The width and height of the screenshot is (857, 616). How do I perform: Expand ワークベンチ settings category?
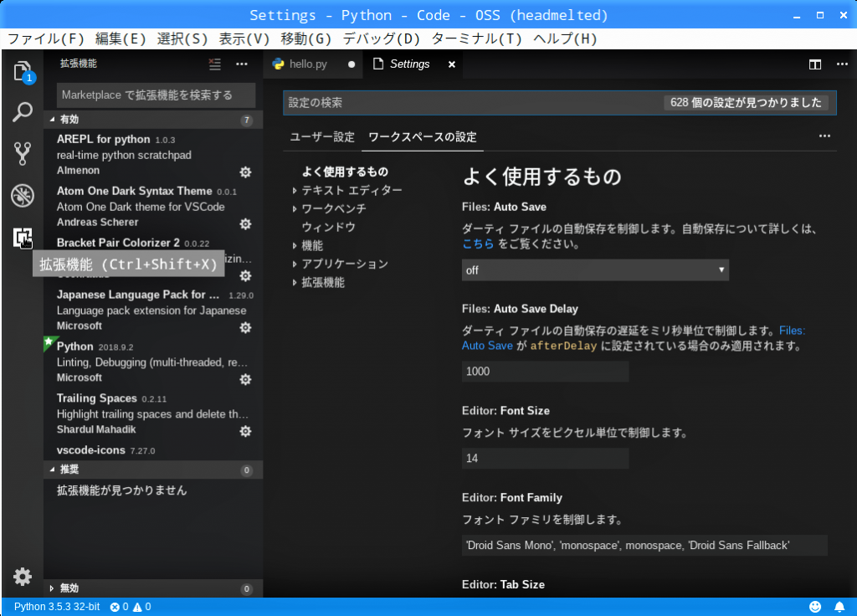click(295, 208)
